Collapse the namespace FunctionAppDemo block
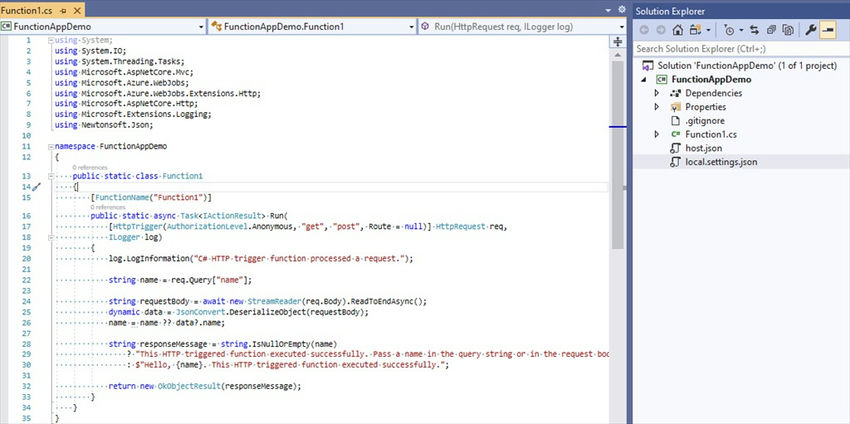 pos(51,146)
